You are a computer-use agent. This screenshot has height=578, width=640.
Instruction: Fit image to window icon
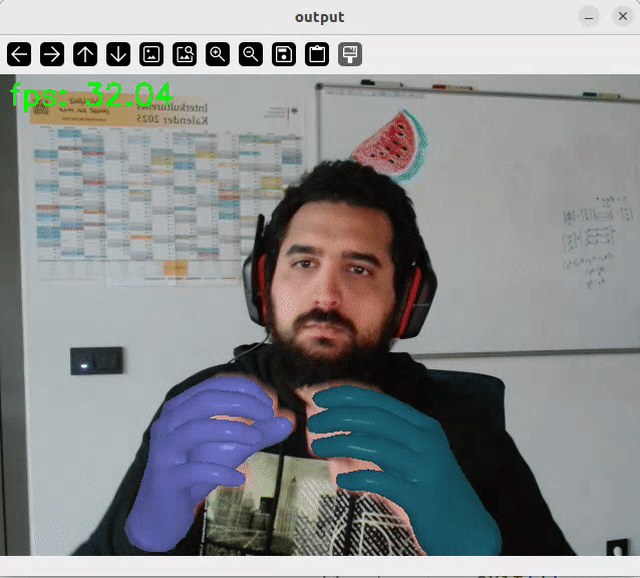184,54
